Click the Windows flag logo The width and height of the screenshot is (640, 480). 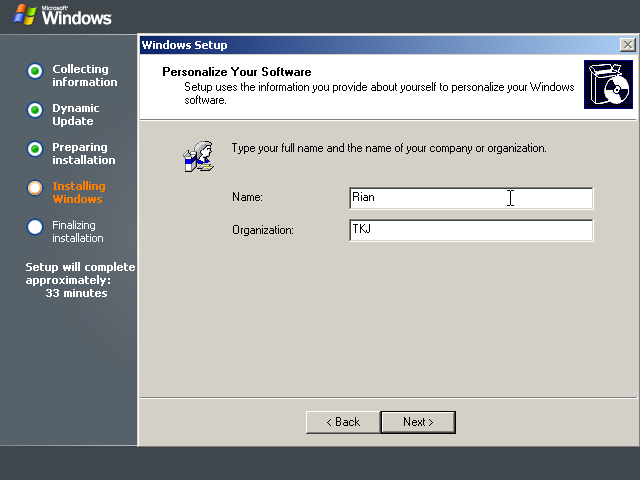24,15
